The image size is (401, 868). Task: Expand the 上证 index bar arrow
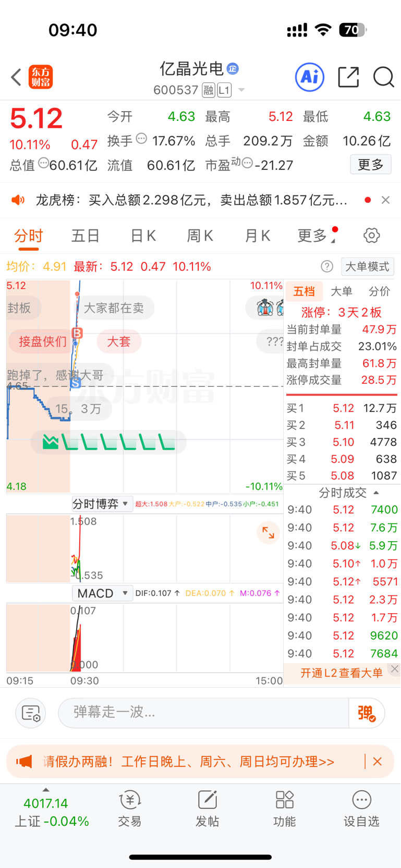[x=46, y=790]
